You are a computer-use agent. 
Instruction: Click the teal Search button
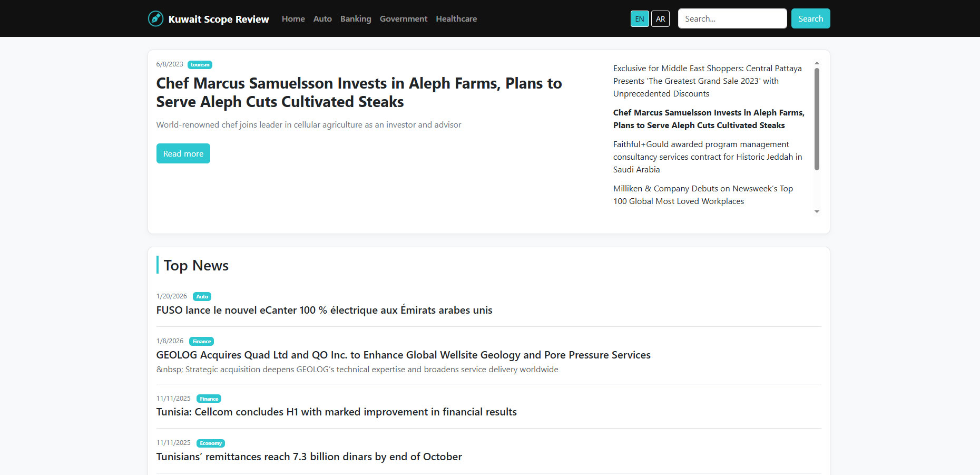click(x=810, y=19)
